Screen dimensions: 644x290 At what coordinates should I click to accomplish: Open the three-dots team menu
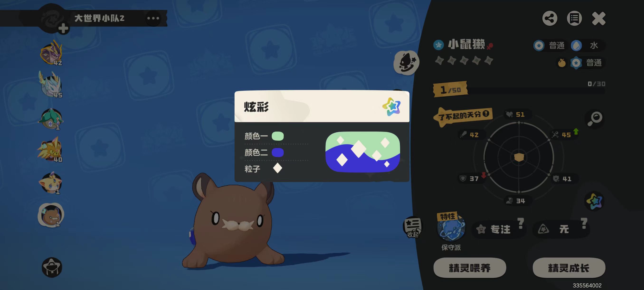click(153, 18)
